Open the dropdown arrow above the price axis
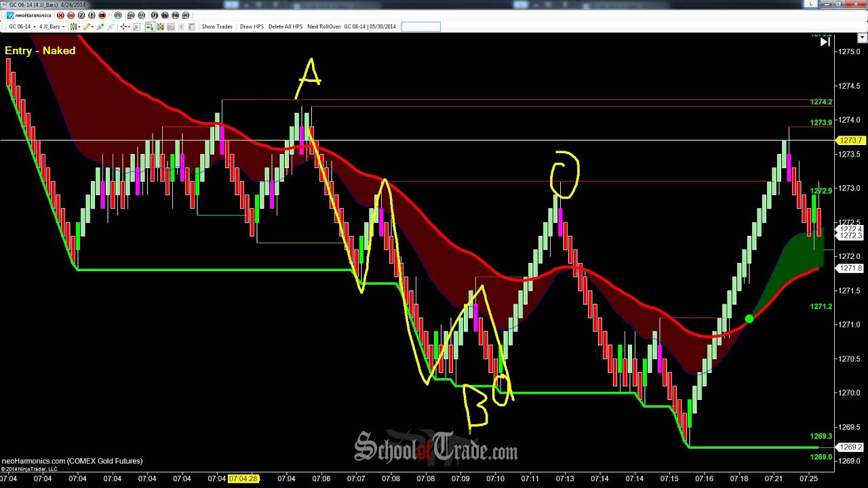Image resolution: width=868 pixels, height=488 pixels. click(862, 38)
